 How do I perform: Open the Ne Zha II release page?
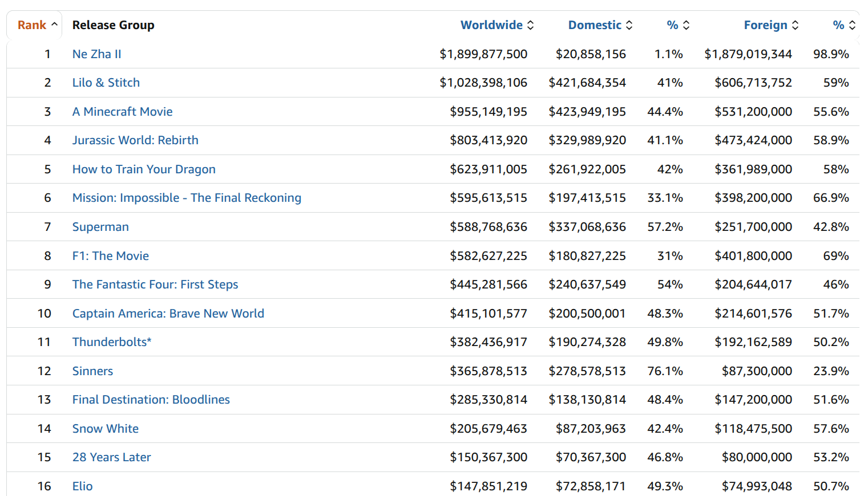coord(96,54)
